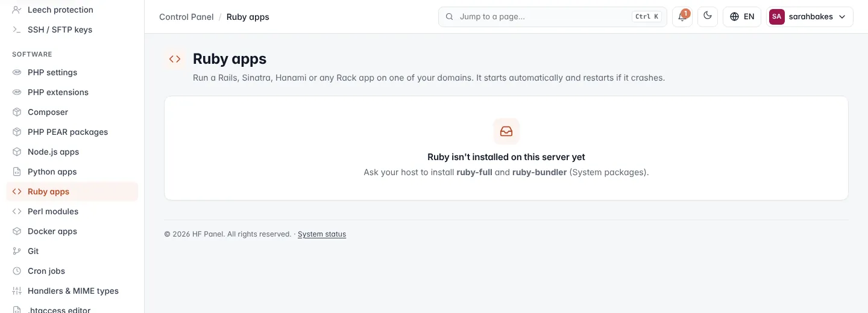Open Cron jobs page

point(46,271)
